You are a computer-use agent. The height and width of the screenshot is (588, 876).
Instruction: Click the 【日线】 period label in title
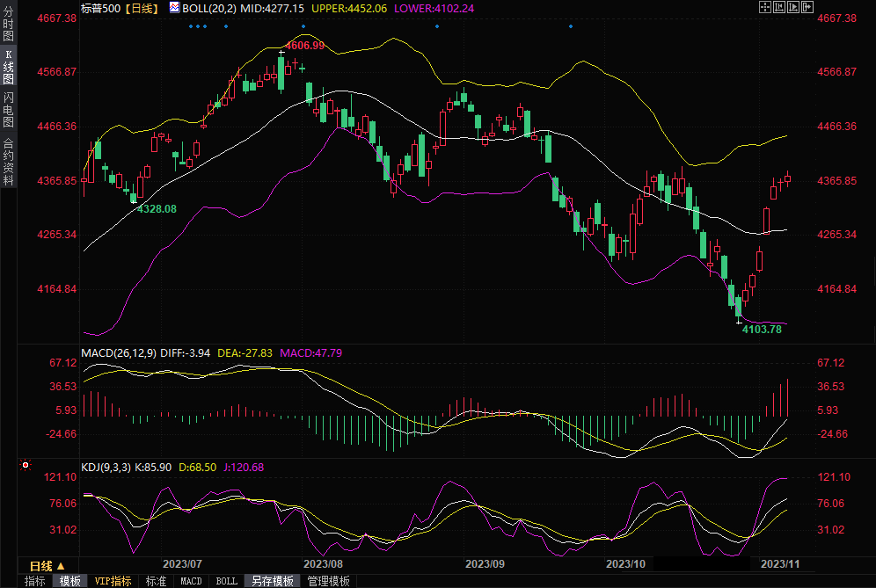click(x=141, y=8)
